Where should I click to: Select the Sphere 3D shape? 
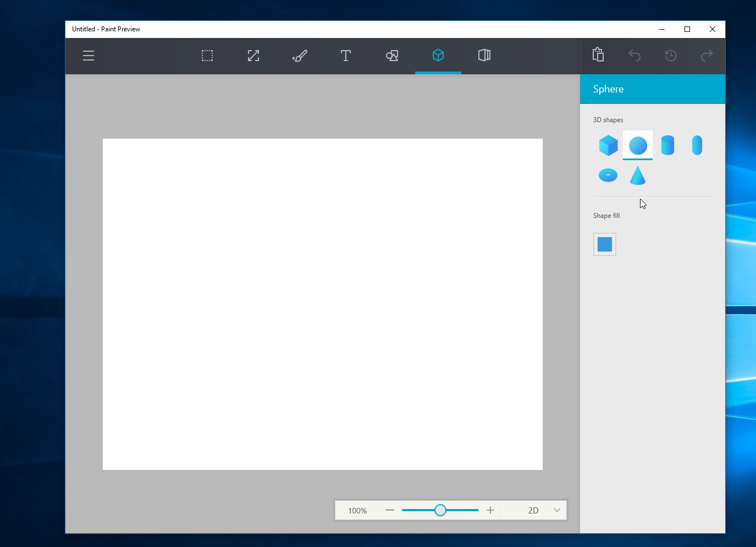638,145
